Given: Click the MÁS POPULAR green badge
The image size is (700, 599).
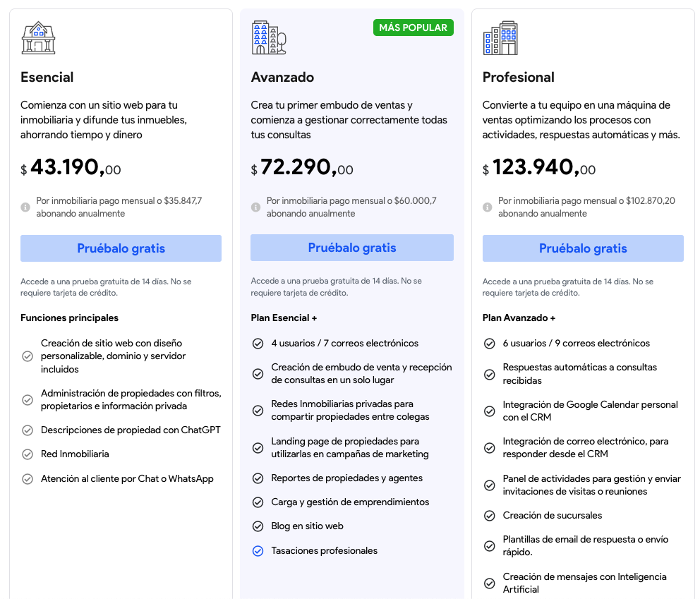Looking at the screenshot, I should point(413,28).
